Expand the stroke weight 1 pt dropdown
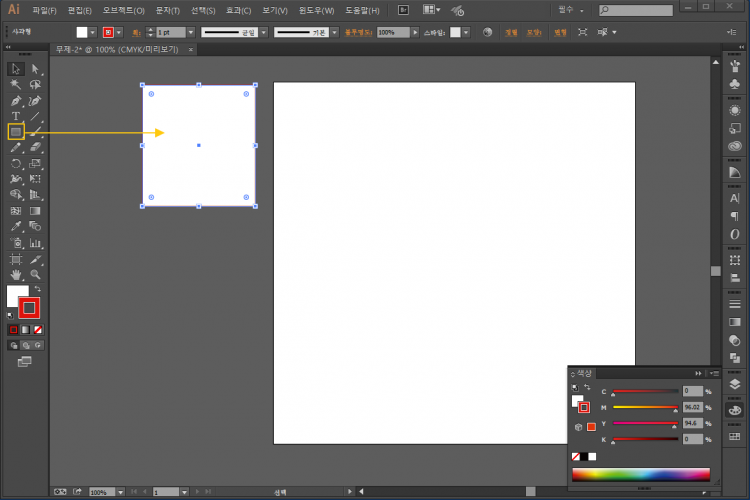The image size is (750, 500). [191, 32]
